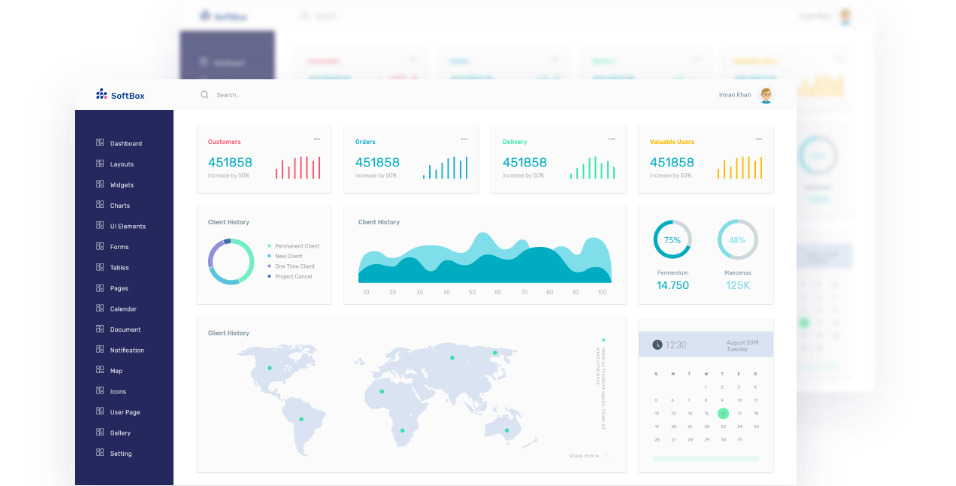The width and height of the screenshot is (956, 486).
Task: Click the search magnifier icon
Action: 205,95
